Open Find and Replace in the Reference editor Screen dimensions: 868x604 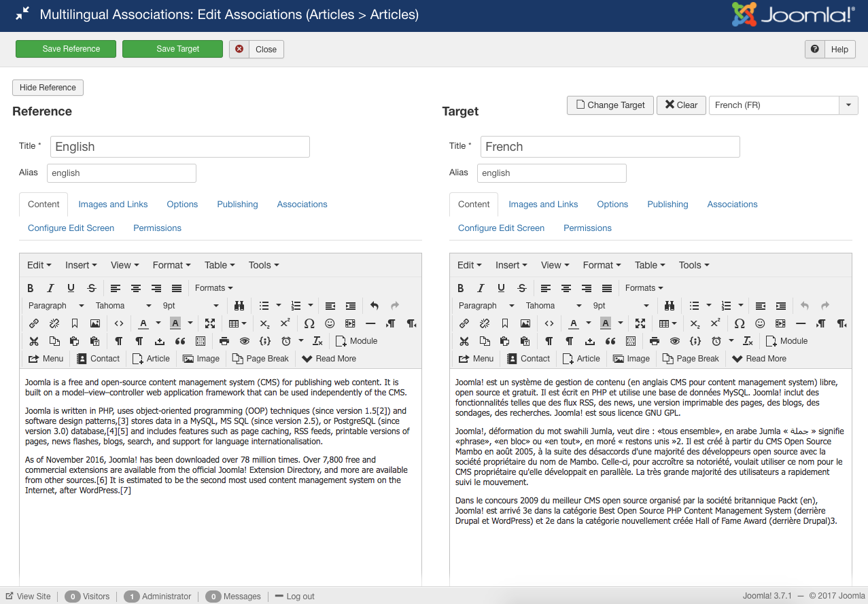tap(239, 305)
